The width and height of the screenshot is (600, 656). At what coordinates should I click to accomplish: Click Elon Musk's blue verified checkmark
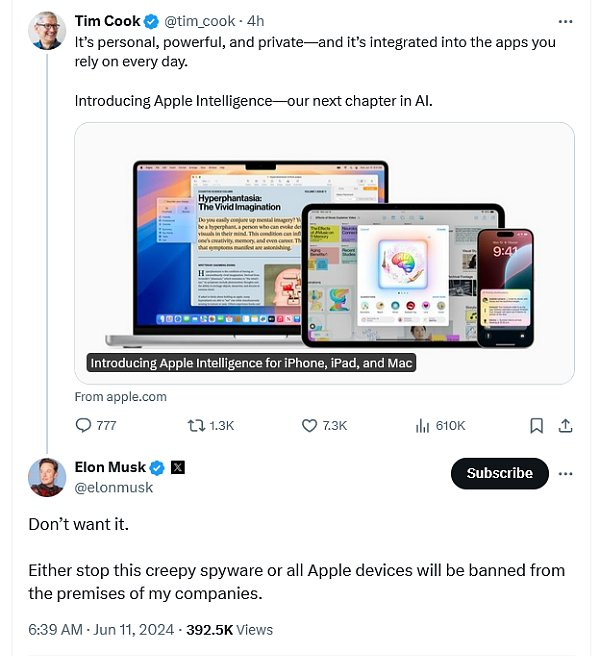click(x=157, y=467)
